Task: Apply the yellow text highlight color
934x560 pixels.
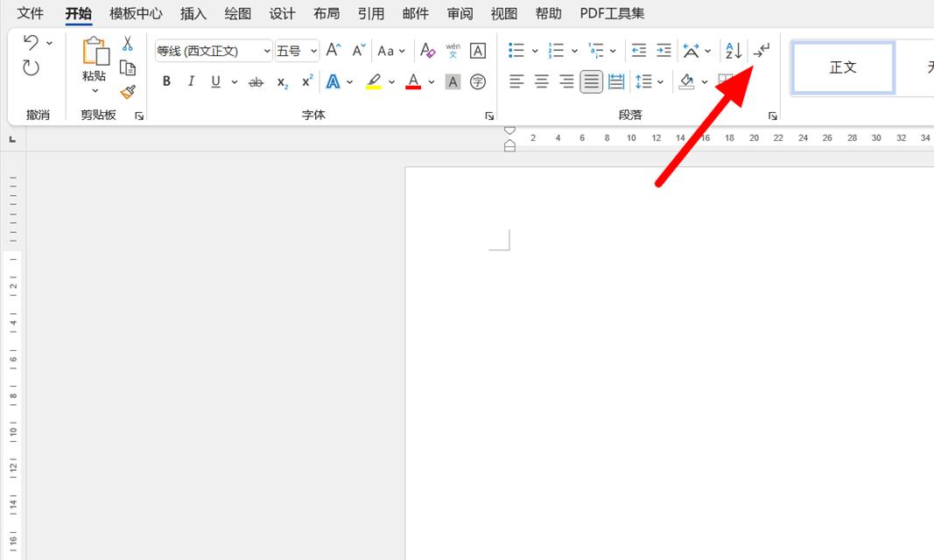Action: pos(374,81)
